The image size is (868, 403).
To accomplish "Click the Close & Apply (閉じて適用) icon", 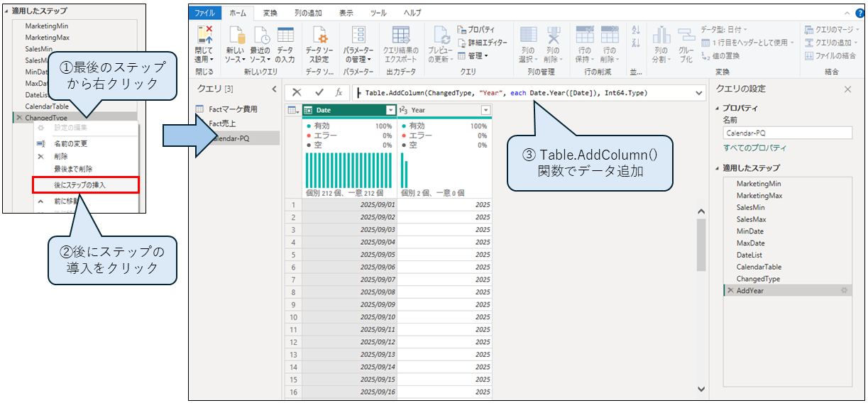I will point(204,40).
